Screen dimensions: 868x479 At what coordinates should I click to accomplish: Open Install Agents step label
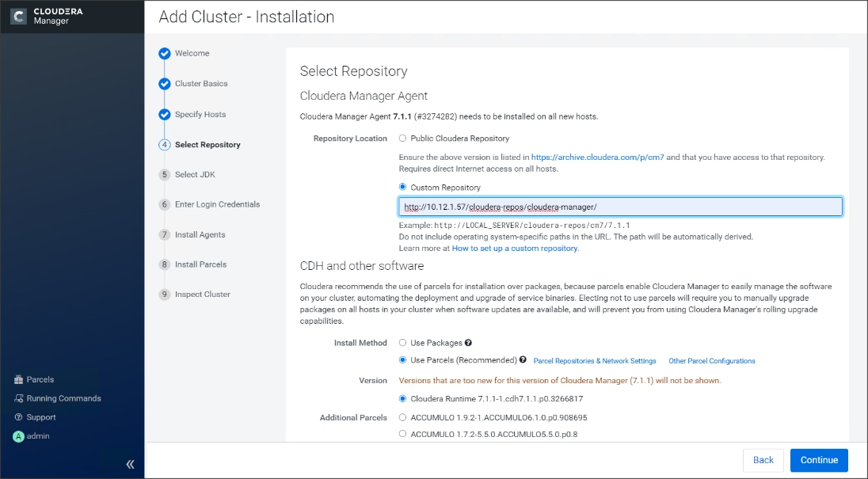point(200,234)
